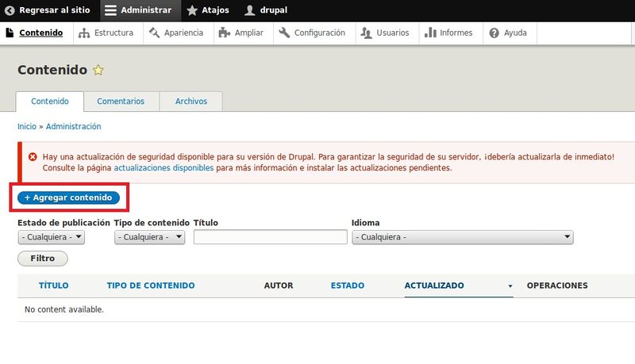The width and height of the screenshot is (635, 364).
Task: Click the bar chart icon beside Informes
Action: pyautogui.click(x=430, y=33)
